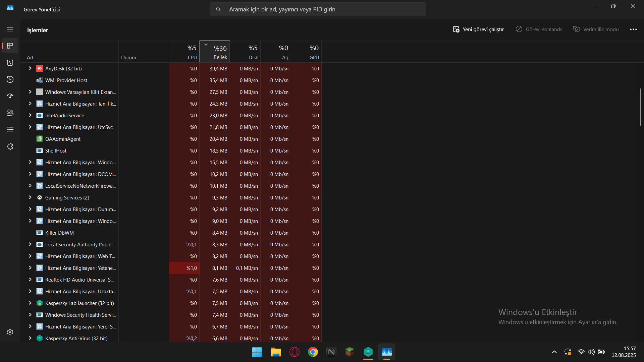
Task: Open Task Manager settings gear
Action: 10,332
